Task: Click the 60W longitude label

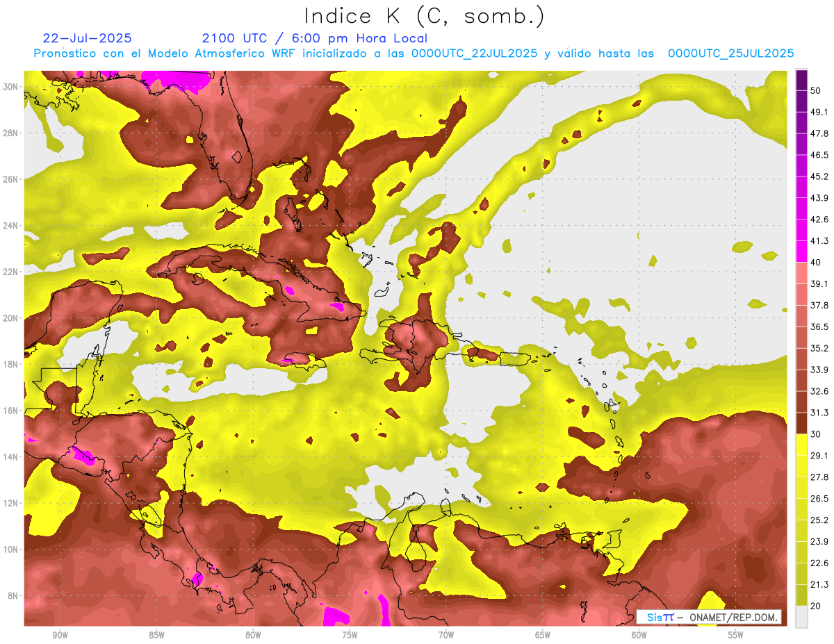Action: (x=639, y=635)
